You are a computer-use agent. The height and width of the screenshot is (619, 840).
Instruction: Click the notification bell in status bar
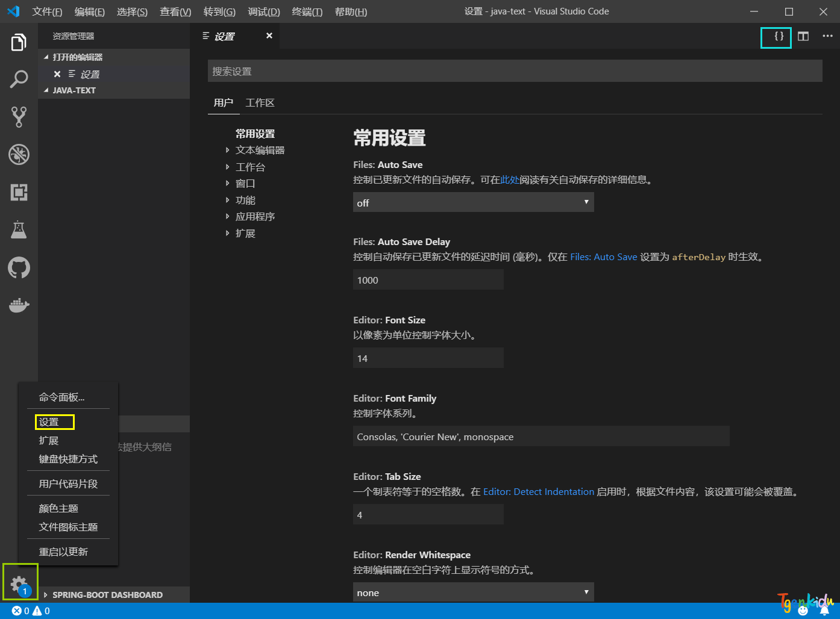[x=824, y=611]
